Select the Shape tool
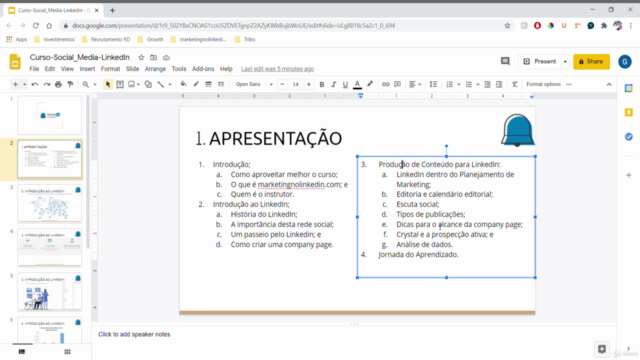Screen dimensions: 640x360 click(148, 84)
